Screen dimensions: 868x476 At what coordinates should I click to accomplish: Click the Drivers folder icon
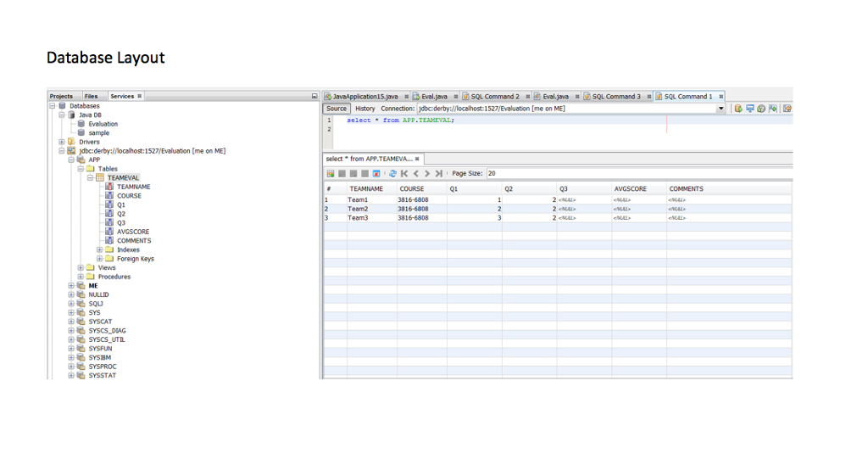[x=71, y=142]
